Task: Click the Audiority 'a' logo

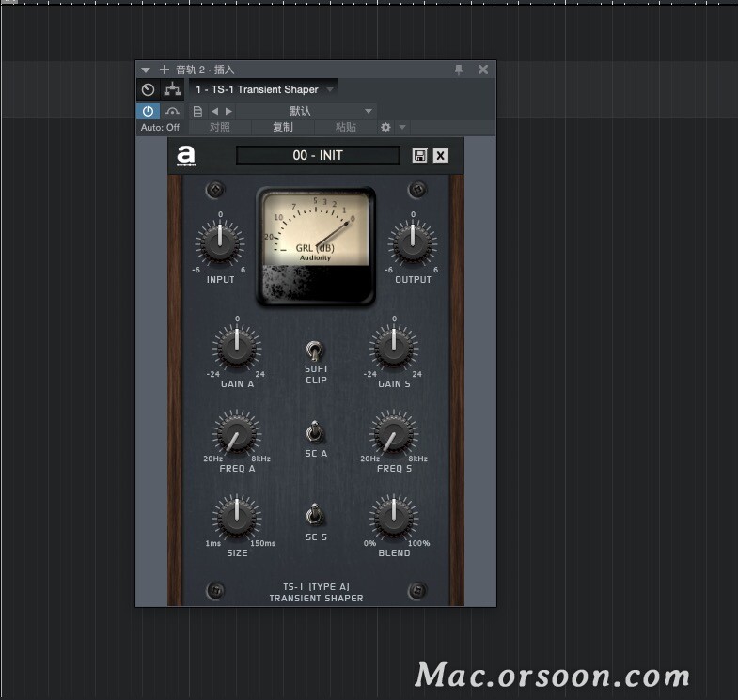Action: pos(186,156)
